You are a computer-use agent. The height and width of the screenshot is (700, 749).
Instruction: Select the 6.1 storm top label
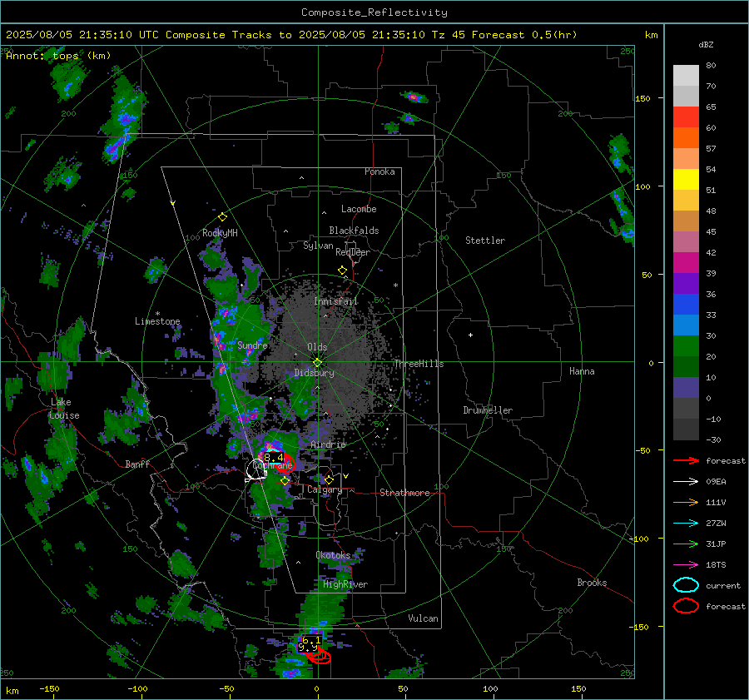point(311,640)
